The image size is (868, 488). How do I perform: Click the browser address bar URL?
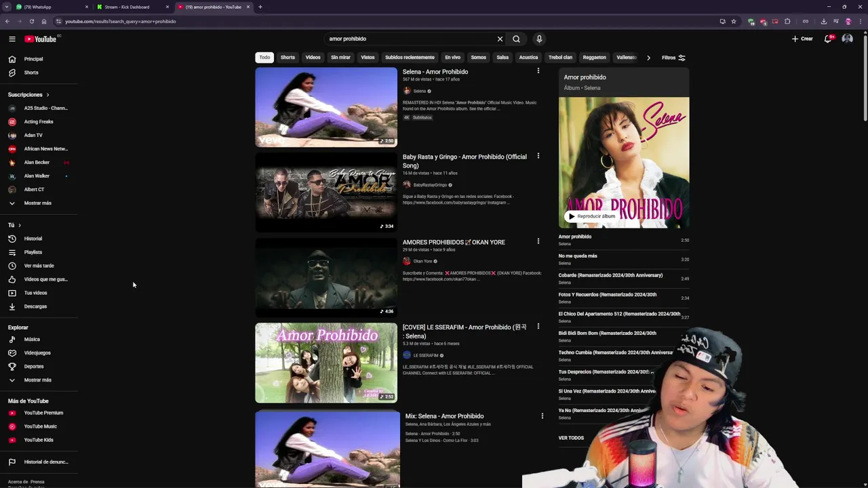[x=120, y=21]
